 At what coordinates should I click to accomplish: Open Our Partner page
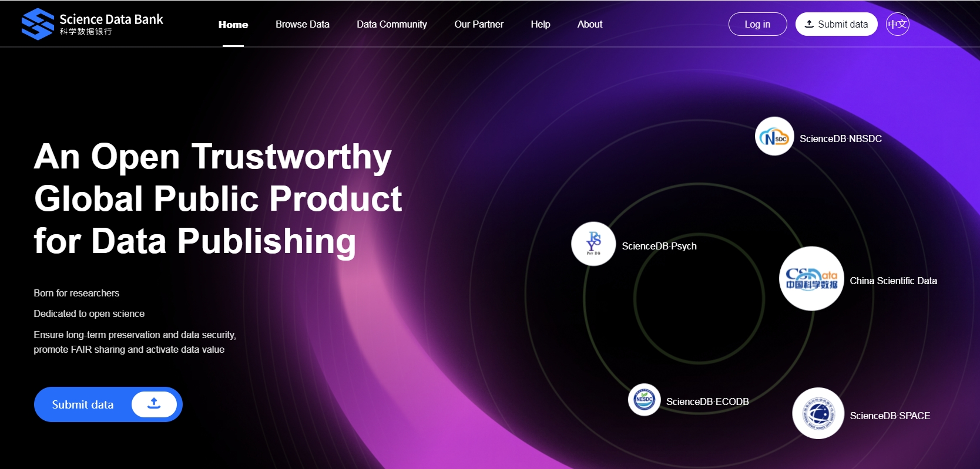pyautogui.click(x=479, y=24)
